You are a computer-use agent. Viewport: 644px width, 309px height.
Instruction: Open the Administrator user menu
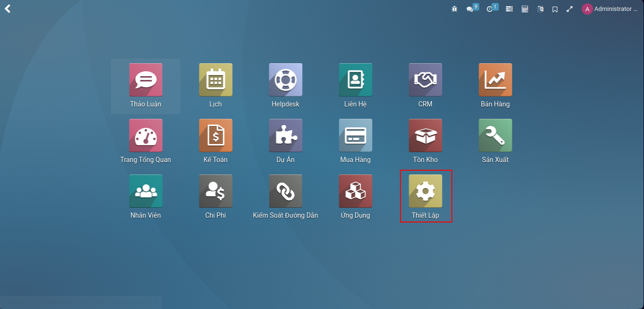click(609, 9)
